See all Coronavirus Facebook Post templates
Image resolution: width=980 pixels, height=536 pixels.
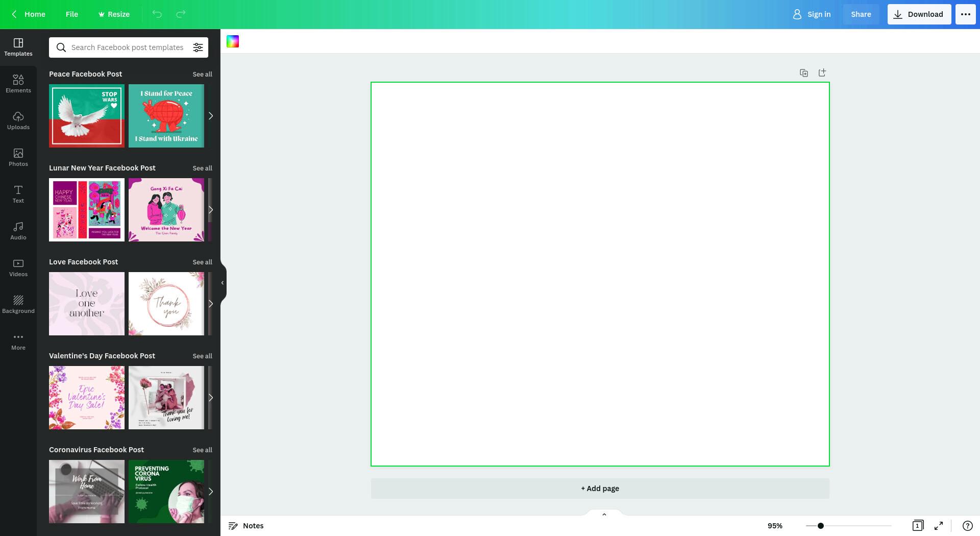203,450
